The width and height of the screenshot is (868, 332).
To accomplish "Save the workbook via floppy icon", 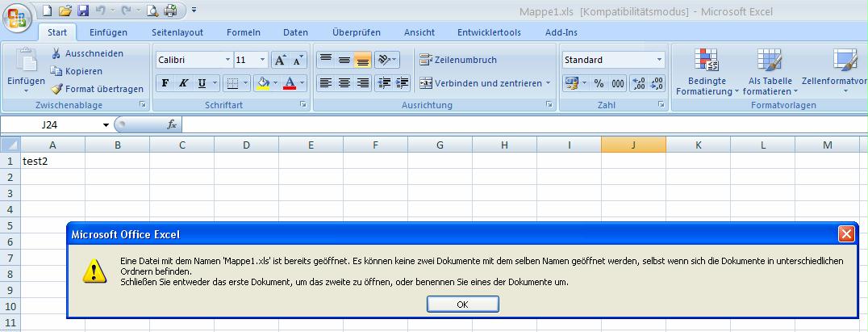I will [x=83, y=10].
